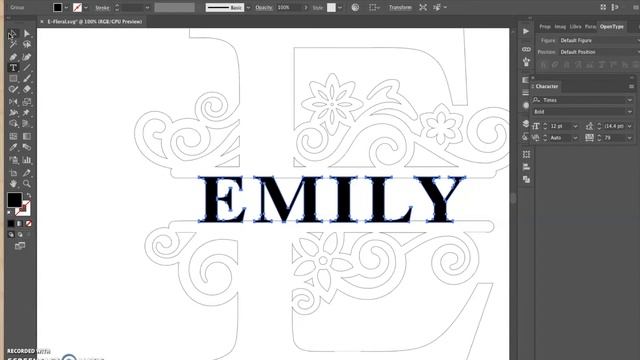Open the Times font family dropdown
Screen dimensions: 640x360
630,100
